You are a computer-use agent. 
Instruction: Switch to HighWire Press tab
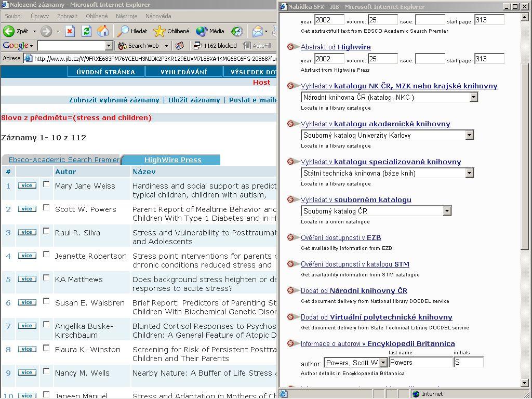(x=172, y=160)
